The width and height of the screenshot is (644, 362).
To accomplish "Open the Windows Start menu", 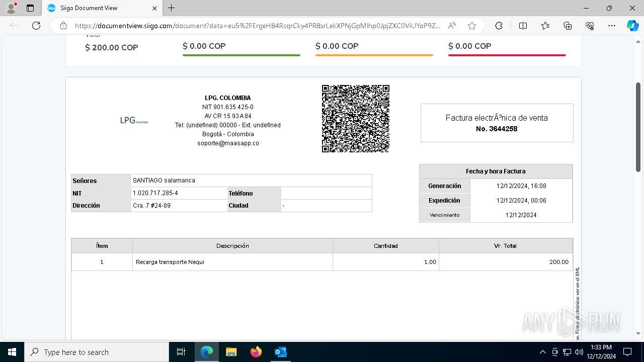I will click(12, 352).
